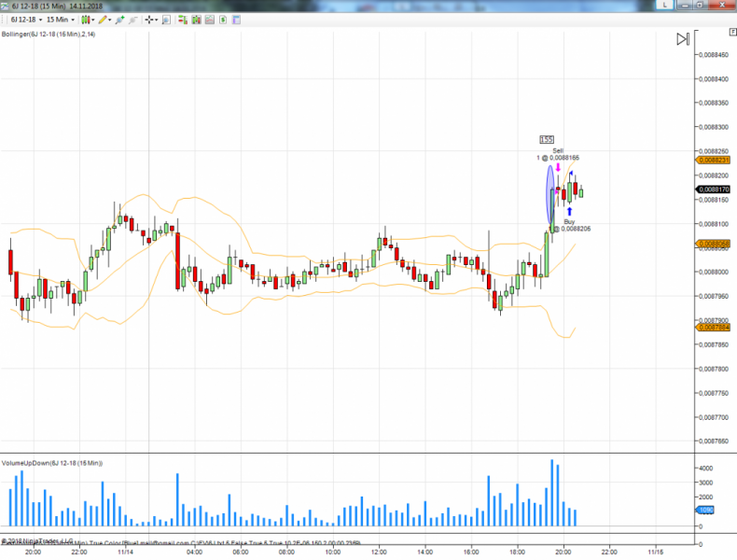The height and width of the screenshot is (560, 737).
Task: Click the 11/14 date axis label
Action: (x=126, y=552)
